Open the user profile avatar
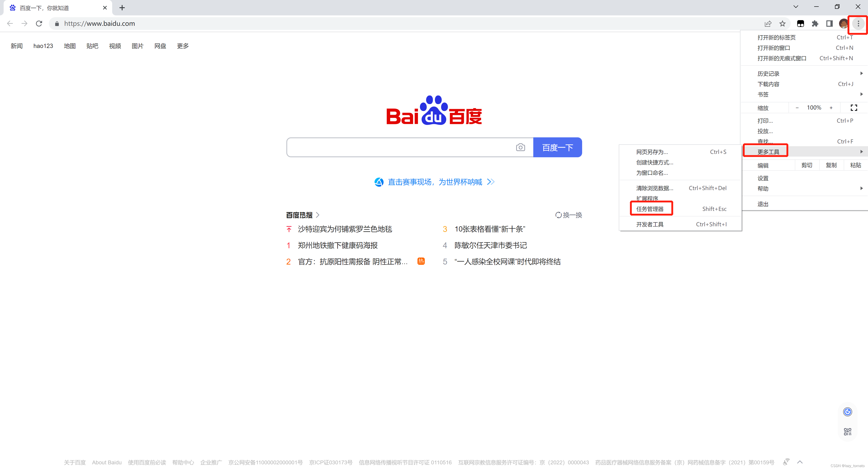The height and width of the screenshot is (470, 868). [844, 24]
